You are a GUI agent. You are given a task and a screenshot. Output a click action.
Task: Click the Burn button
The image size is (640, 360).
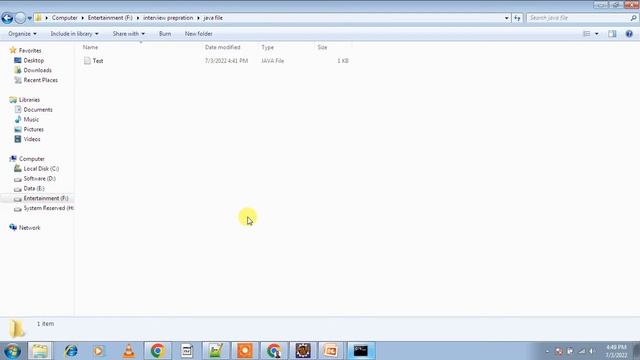point(165,34)
